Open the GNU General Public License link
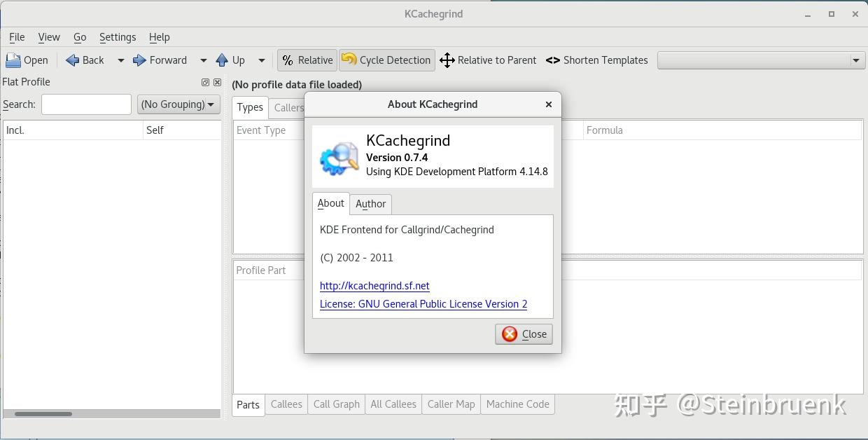The width and height of the screenshot is (868, 440). tap(423, 304)
